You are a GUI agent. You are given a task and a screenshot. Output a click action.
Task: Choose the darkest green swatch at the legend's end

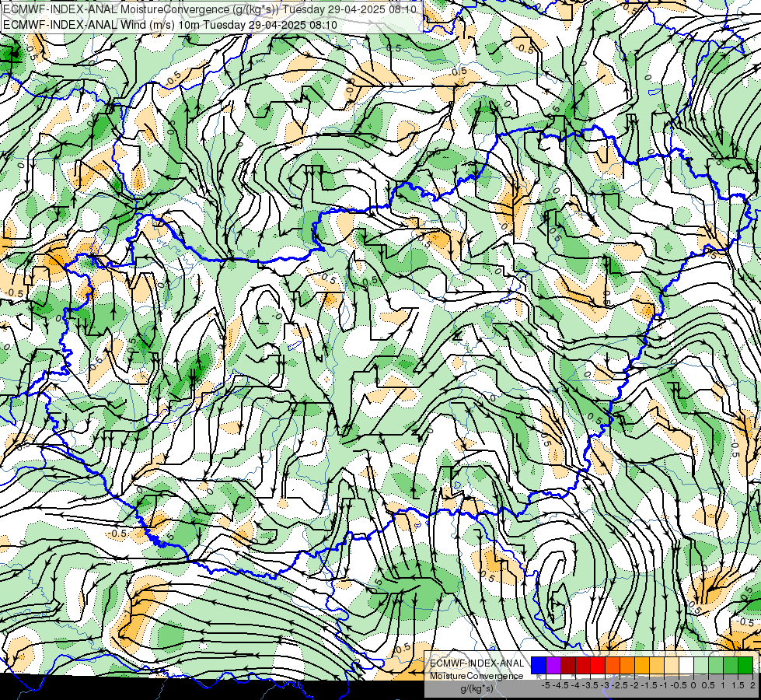(745, 665)
